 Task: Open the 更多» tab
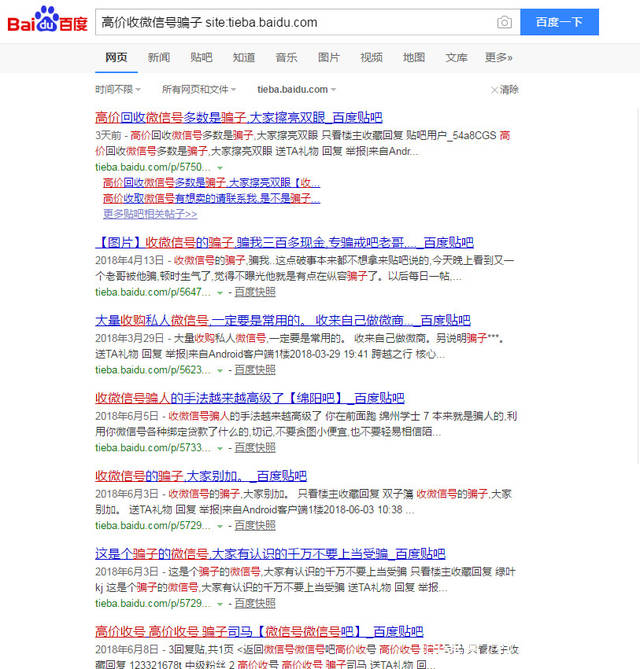498,57
